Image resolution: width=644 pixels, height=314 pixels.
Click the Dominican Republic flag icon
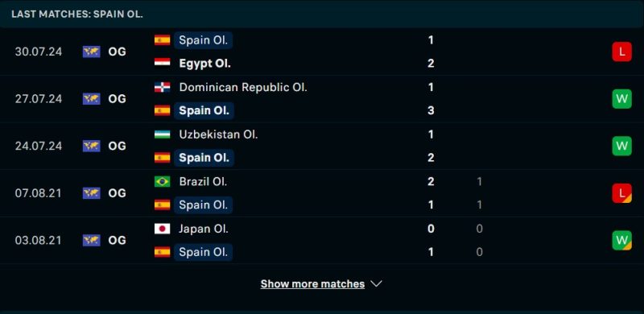click(x=163, y=87)
